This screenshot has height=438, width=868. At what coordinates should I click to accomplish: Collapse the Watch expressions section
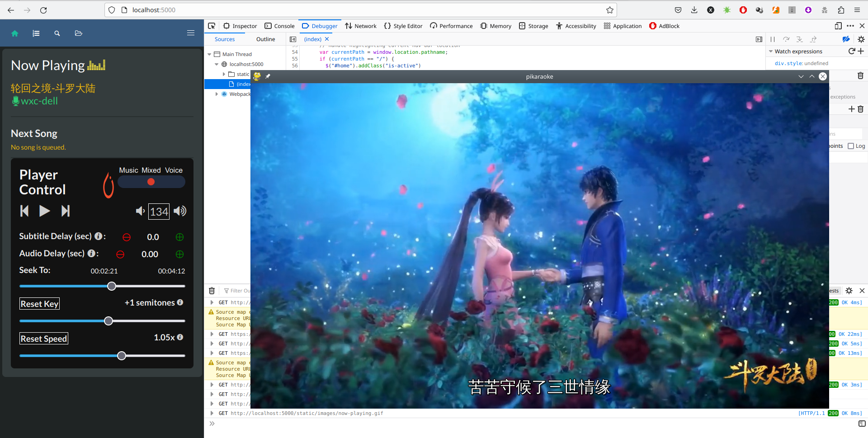pos(771,52)
